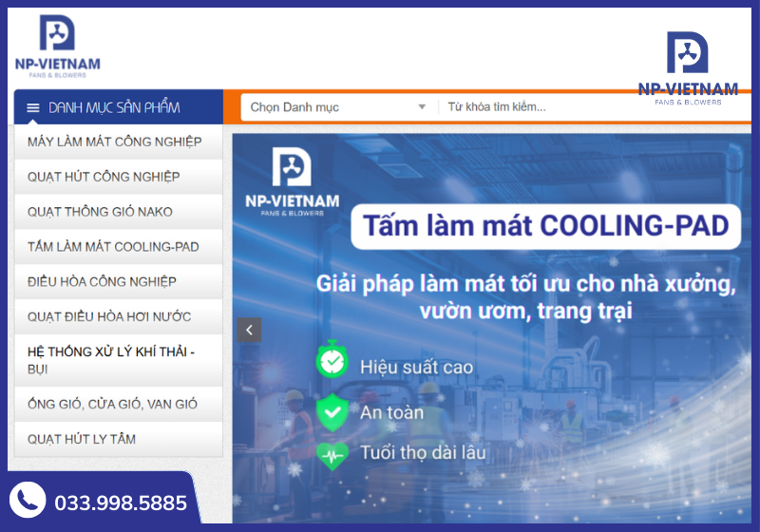Image resolution: width=760 pixels, height=532 pixels.
Task: Open HỆ THỐNG XỬ LÝ KHÍ THẢI - BỤI category
Action: point(118,360)
